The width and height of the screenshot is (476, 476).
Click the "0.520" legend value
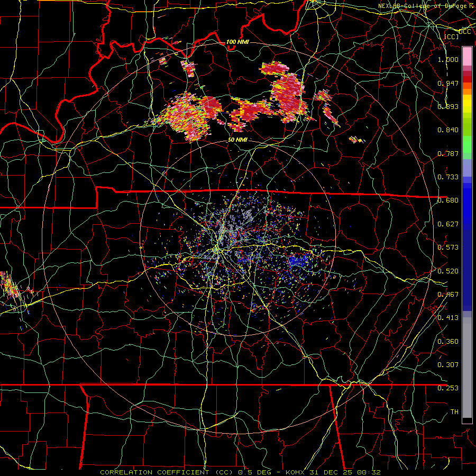[x=448, y=271]
